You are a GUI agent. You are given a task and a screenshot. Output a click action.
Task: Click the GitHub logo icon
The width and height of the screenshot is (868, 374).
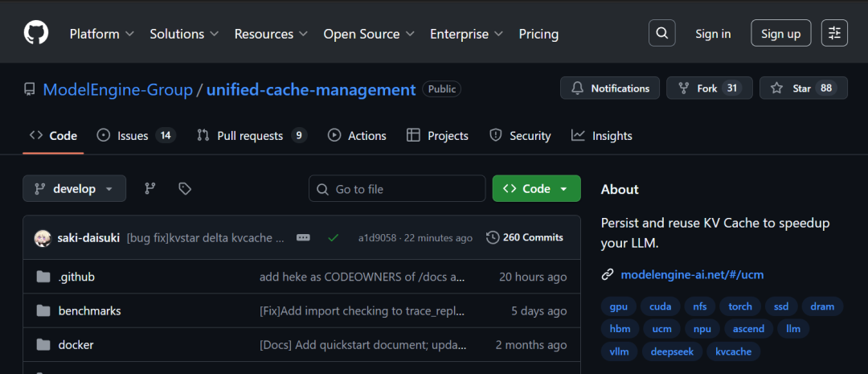tap(36, 33)
